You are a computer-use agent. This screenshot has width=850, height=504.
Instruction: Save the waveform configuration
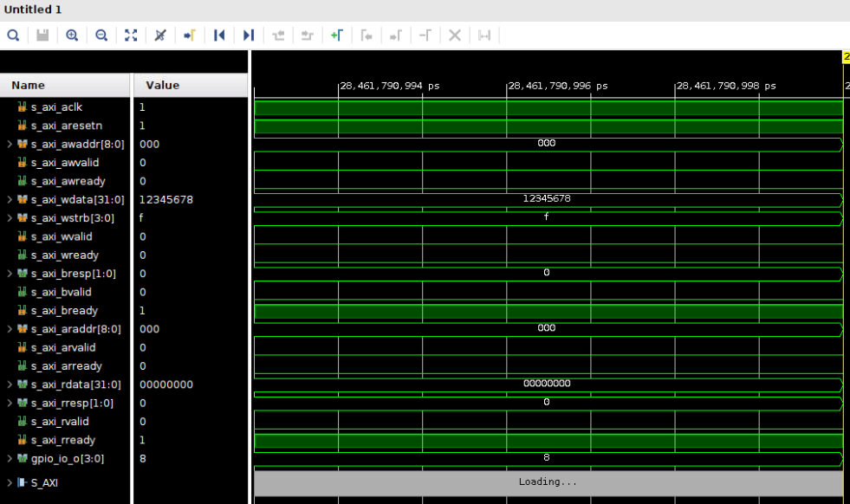coord(42,36)
